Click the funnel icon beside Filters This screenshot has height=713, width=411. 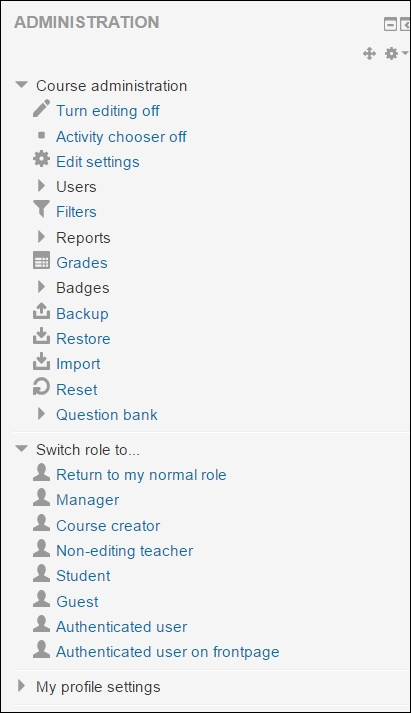pyautogui.click(x=41, y=210)
